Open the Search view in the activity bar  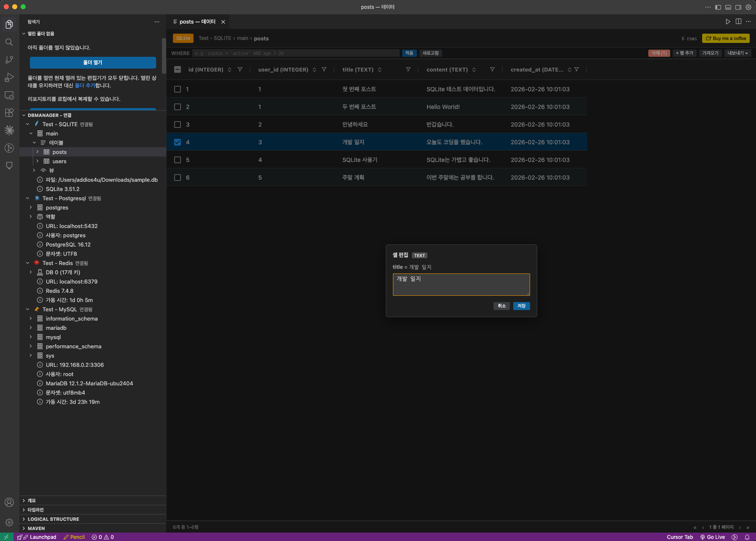pos(9,42)
